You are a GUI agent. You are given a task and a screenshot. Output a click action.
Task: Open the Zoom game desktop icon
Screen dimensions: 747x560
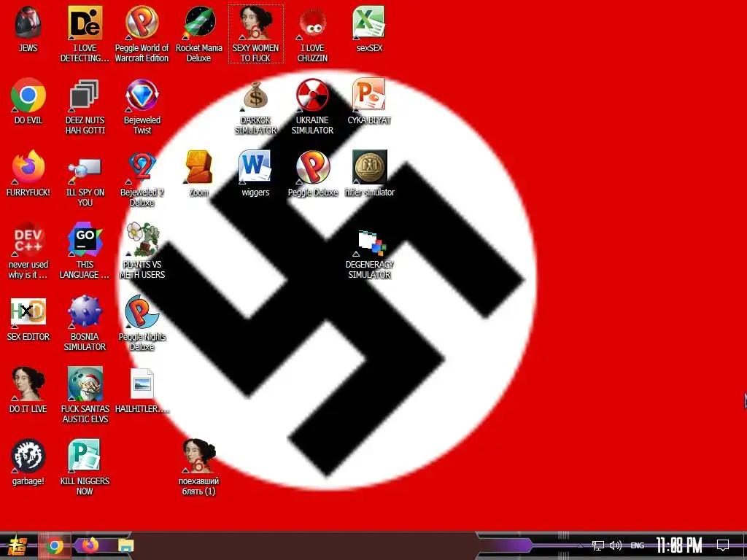[x=198, y=167]
